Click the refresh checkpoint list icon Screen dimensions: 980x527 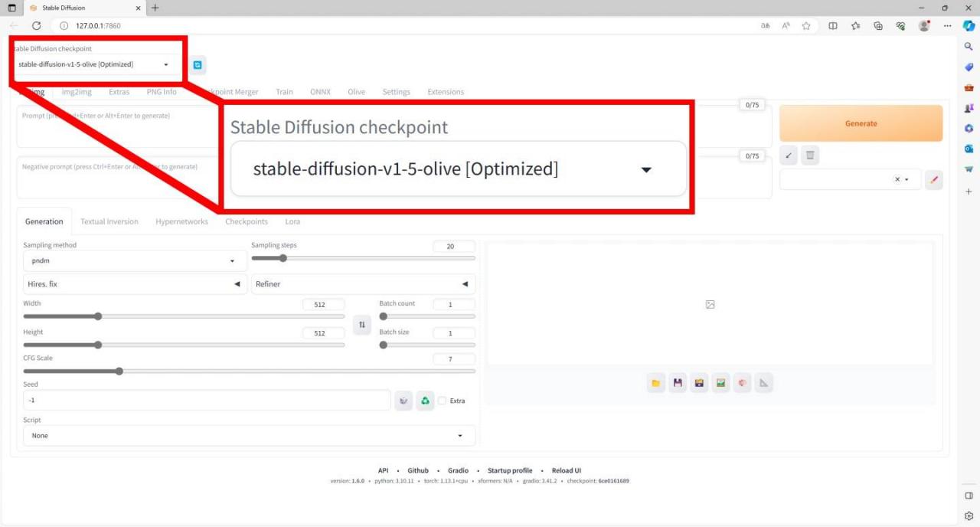click(x=198, y=65)
